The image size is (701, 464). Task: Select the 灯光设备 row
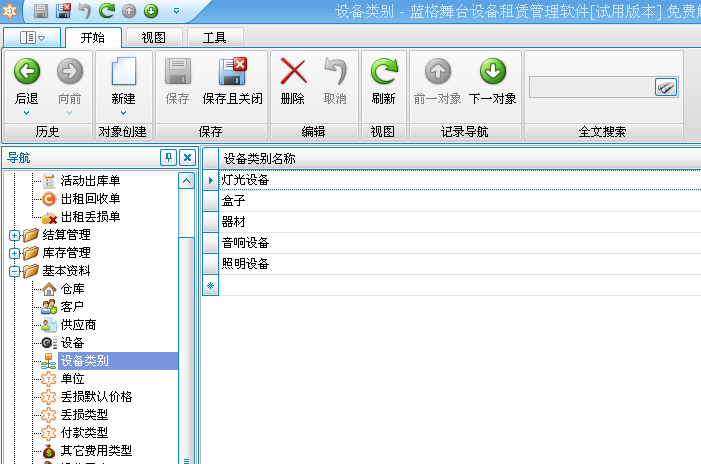click(460, 180)
